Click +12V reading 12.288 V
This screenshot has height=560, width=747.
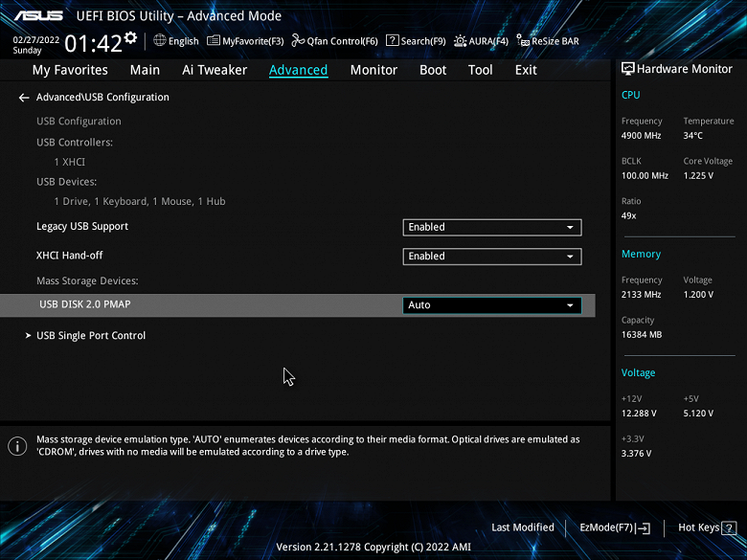[x=639, y=414]
